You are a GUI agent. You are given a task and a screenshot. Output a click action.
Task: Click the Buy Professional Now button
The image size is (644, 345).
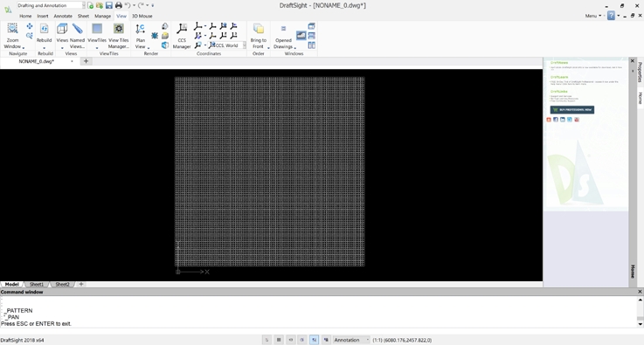tap(572, 110)
